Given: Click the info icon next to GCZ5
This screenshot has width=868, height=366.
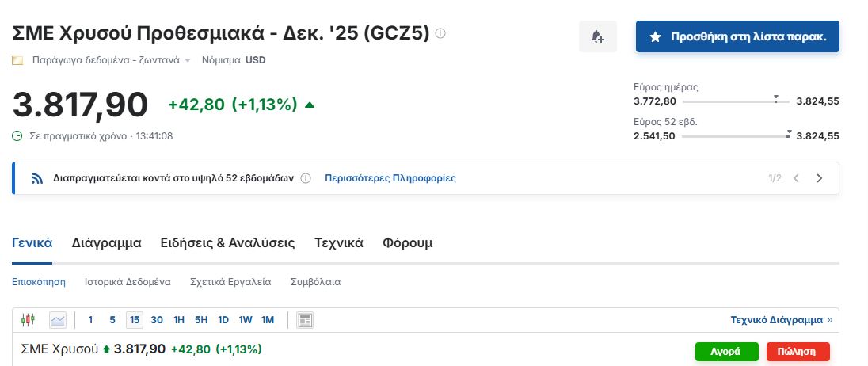Looking at the screenshot, I should pos(440,34).
